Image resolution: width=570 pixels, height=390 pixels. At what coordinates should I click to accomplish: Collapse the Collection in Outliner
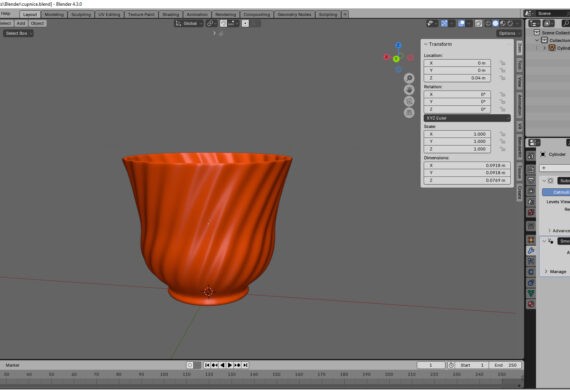pyautogui.click(x=537, y=40)
